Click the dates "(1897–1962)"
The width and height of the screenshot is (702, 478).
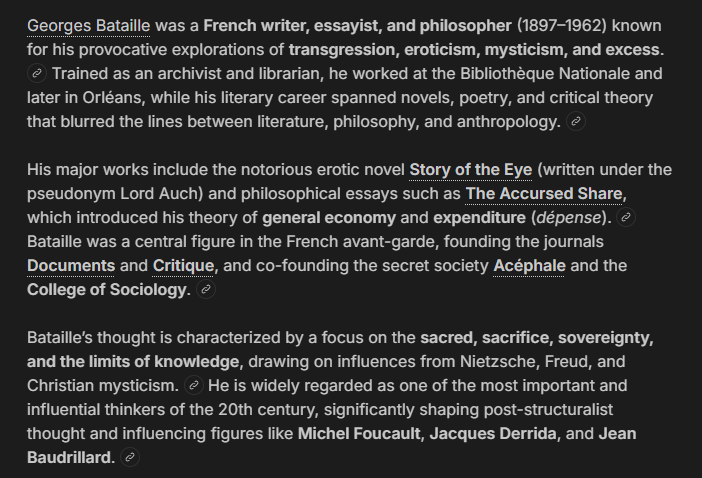562,26
